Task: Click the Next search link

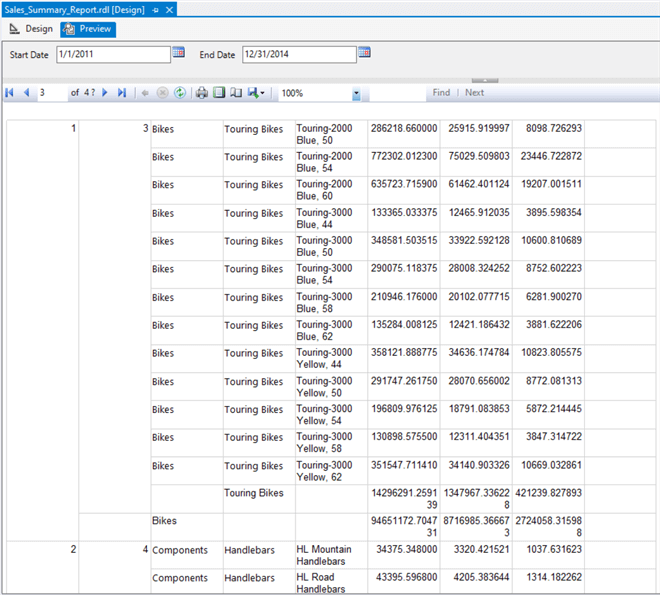Action: click(x=474, y=93)
